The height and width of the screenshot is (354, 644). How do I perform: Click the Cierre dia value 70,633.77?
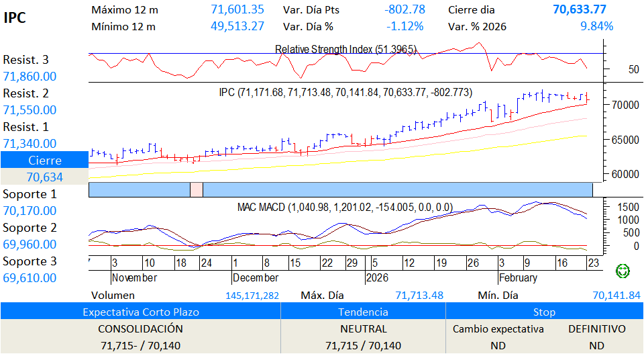click(580, 9)
